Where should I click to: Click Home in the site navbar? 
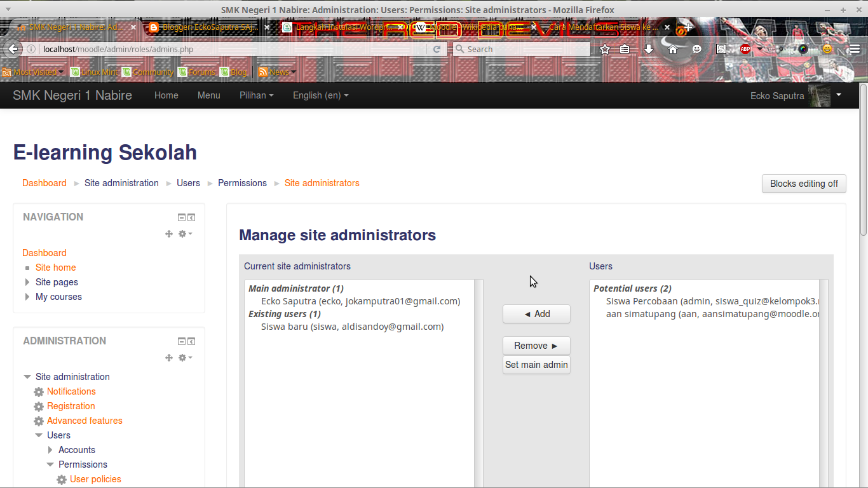pos(166,95)
